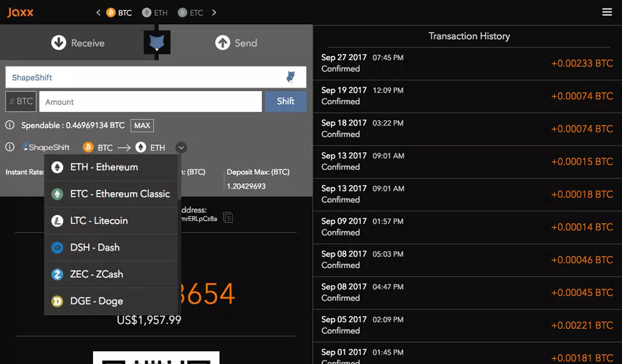Focus the Amount input field

[x=151, y=102]
